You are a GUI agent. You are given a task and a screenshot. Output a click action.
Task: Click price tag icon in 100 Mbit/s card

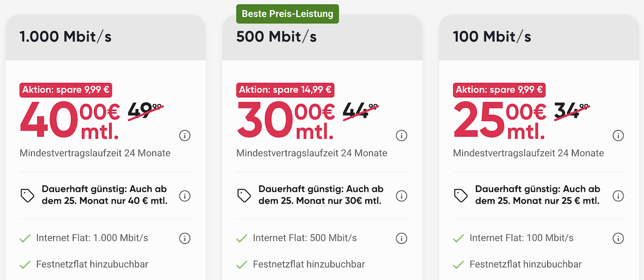point(461,196)
